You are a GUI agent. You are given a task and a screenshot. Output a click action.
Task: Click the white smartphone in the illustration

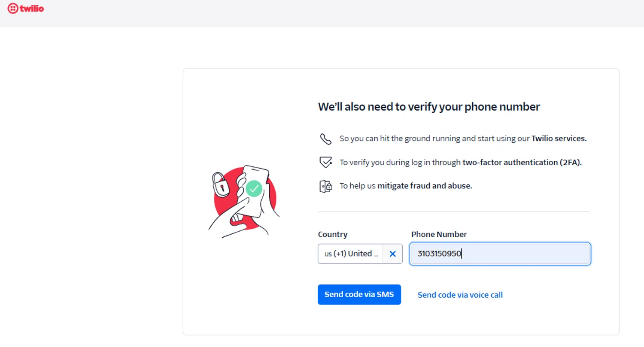click(x=258, y=180)
